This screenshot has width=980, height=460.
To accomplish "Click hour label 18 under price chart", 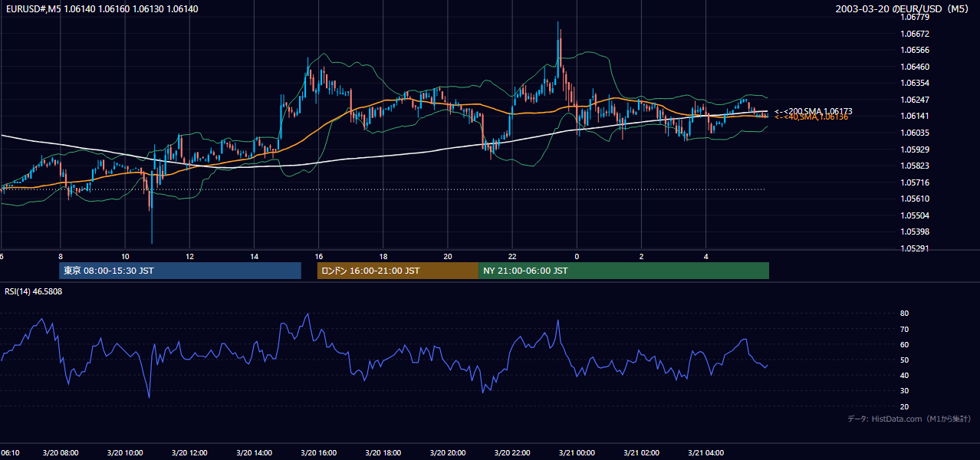I will click(x=383, y=257).
